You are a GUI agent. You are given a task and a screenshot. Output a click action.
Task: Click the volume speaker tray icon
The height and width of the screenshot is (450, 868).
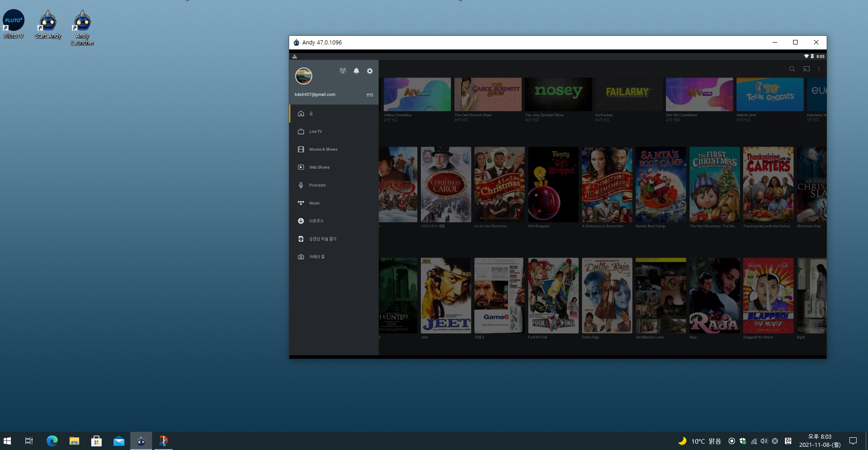[x=764, y=441]
